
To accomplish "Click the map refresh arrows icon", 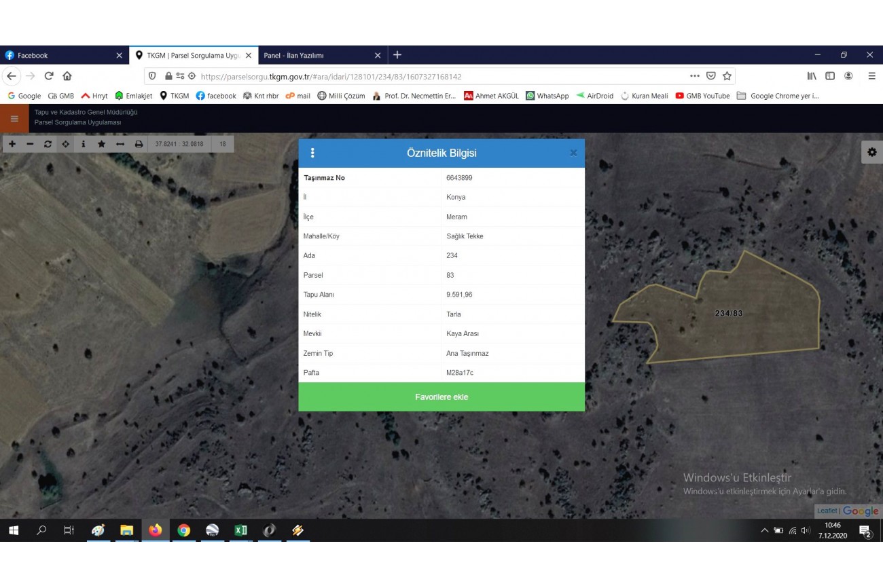I will click(x=48, y=144).
